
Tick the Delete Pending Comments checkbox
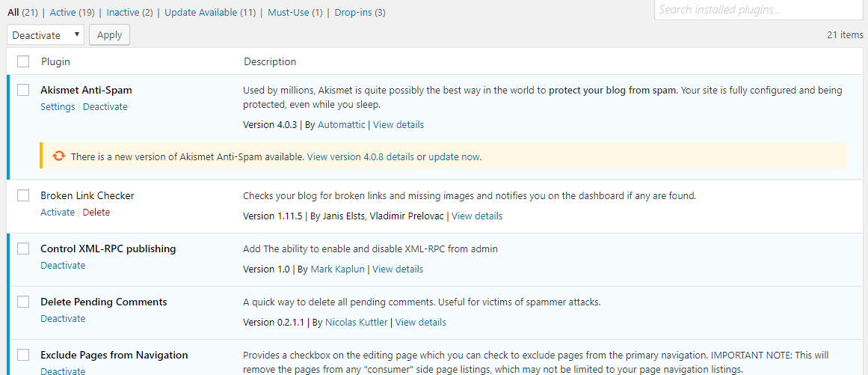23,302
